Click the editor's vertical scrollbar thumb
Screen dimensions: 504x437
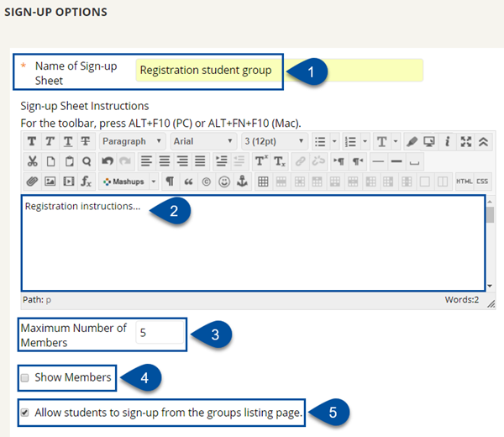click(x=490, y=215)
